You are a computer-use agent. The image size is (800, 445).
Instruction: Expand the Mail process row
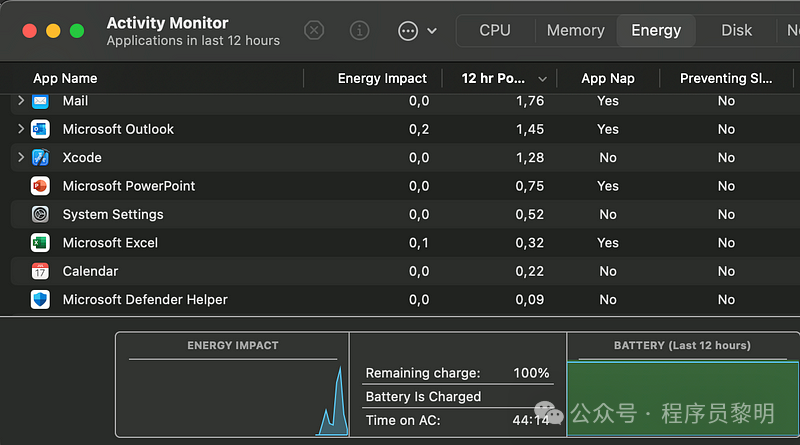point(21,101)
